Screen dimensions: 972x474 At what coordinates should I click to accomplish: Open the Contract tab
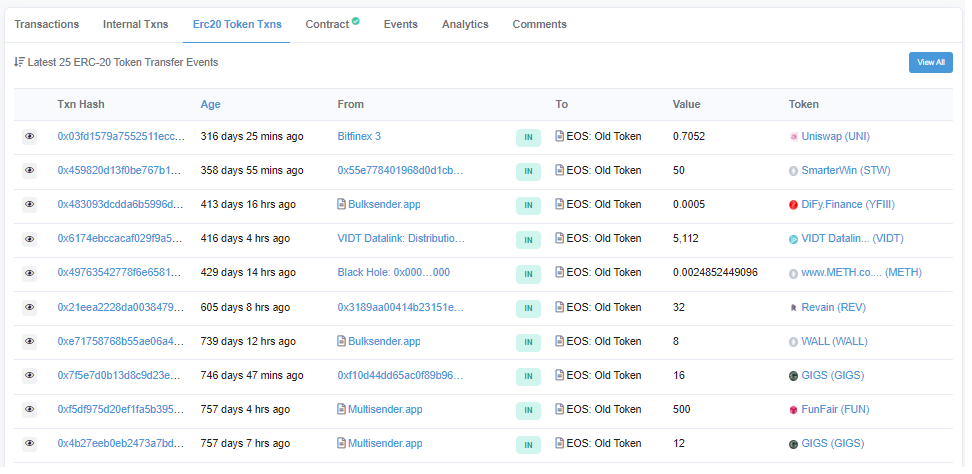click(x=327, y=24)
